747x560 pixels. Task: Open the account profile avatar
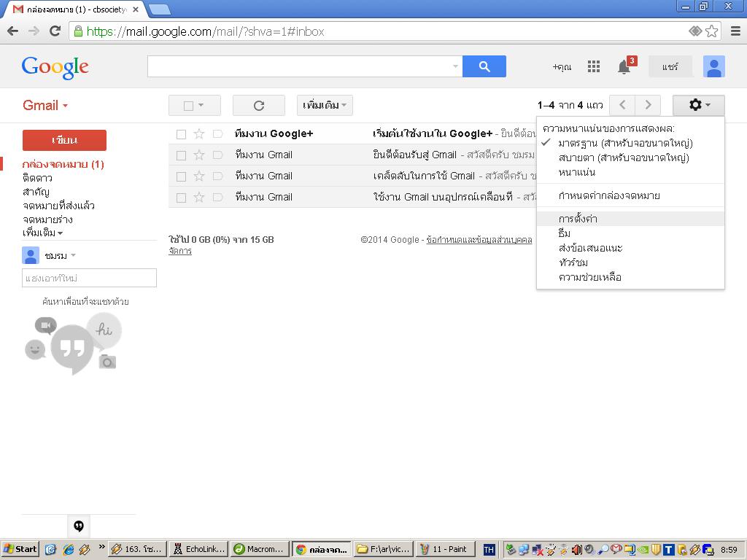click(x=713, y=66)
